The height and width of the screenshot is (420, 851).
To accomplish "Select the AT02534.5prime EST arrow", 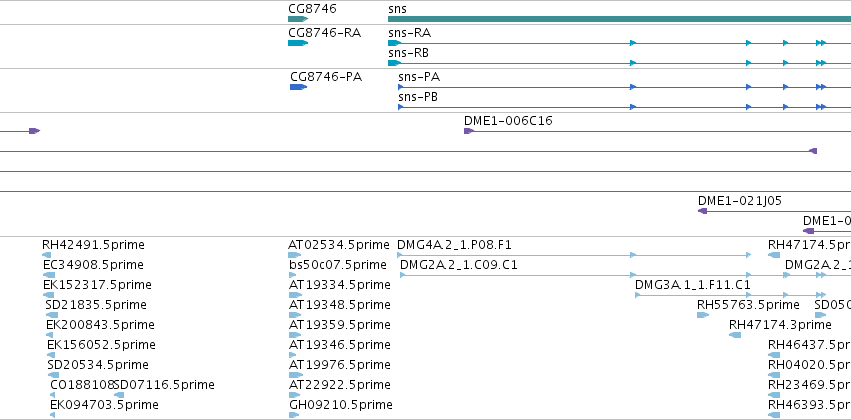I will [295, 255].
